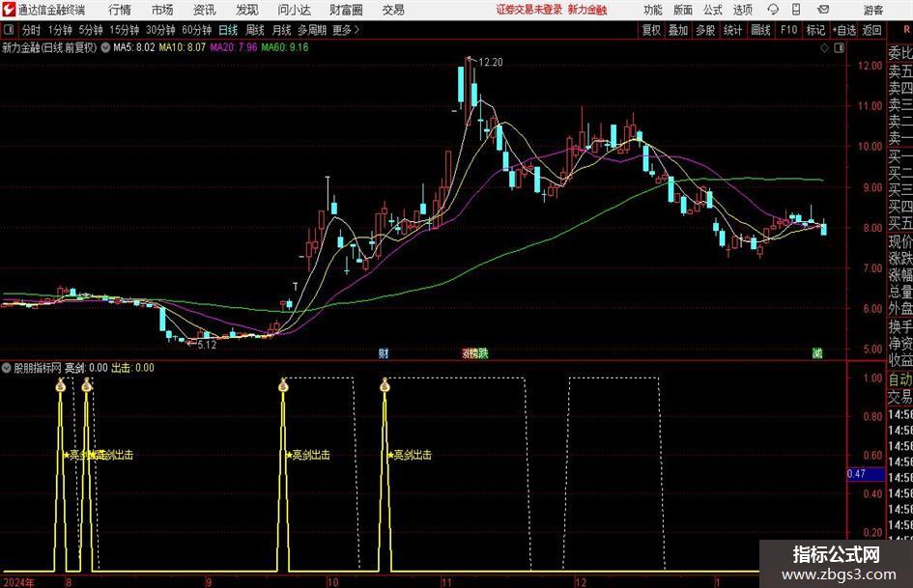The image size is (913, 588).
Task: Switch to the 15分钟 period
Action: (124, 30)
